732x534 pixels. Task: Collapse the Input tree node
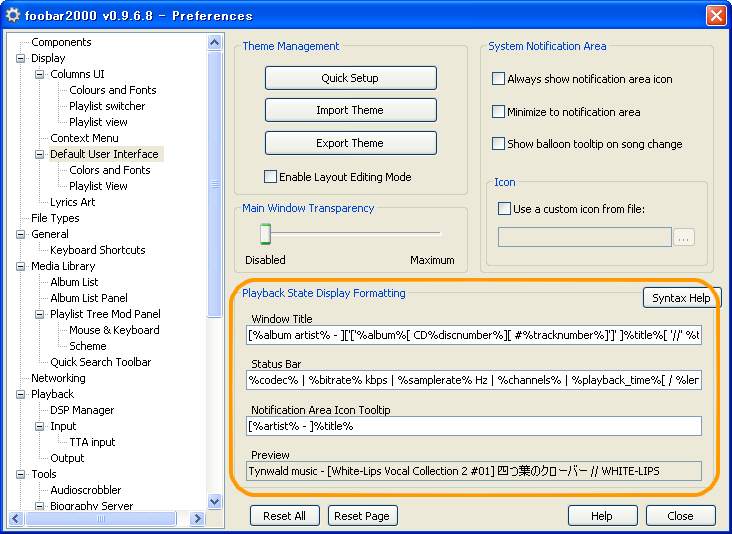(x=40, y=426)
